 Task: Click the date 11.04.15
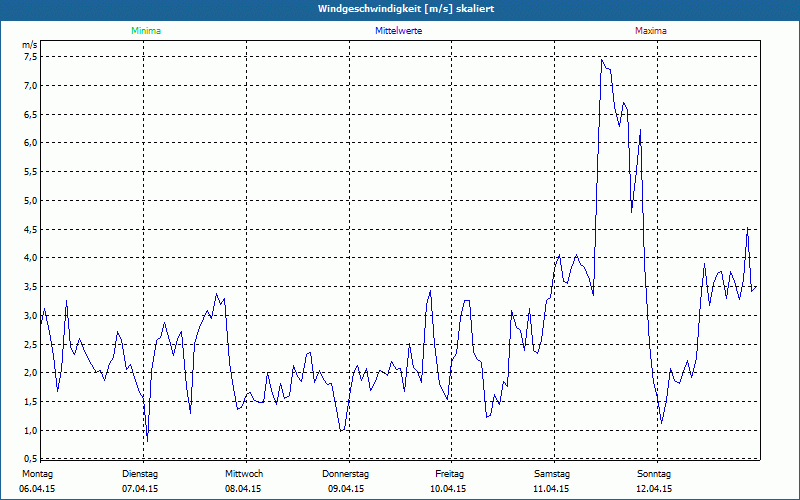[551, 489]
